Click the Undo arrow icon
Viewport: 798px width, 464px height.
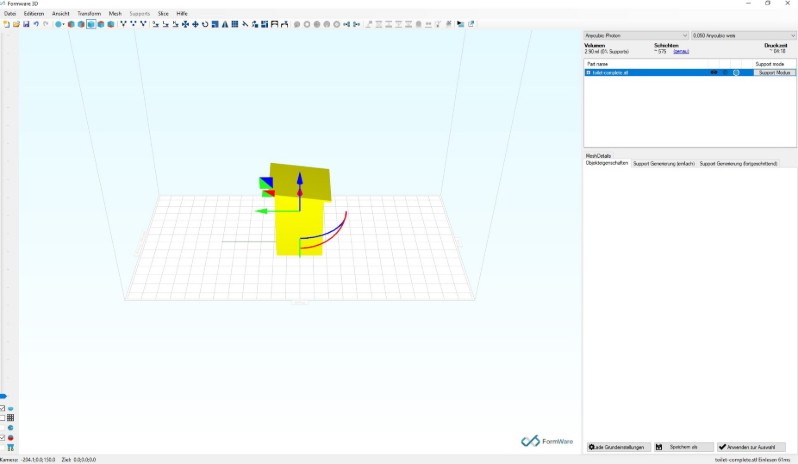pos(36,24)
